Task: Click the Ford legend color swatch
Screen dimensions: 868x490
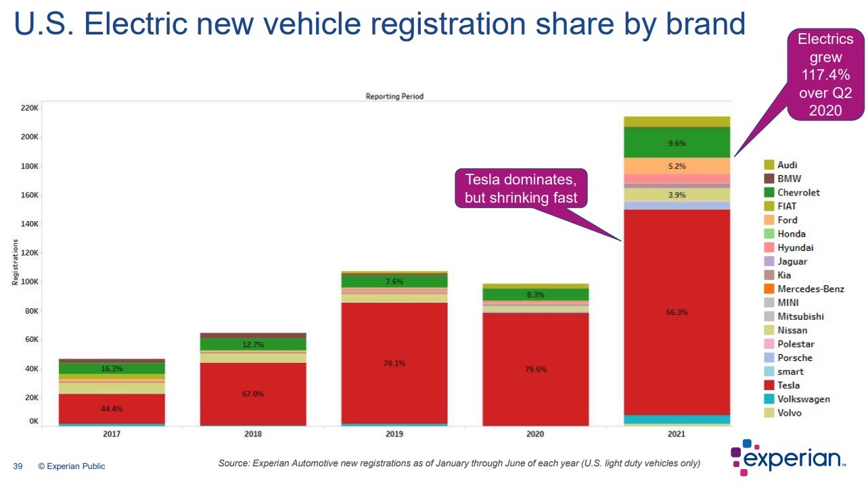Action: (769, 220)
